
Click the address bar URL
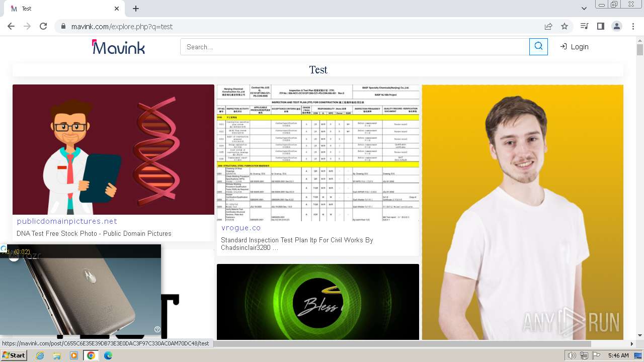tap(122, 27)
